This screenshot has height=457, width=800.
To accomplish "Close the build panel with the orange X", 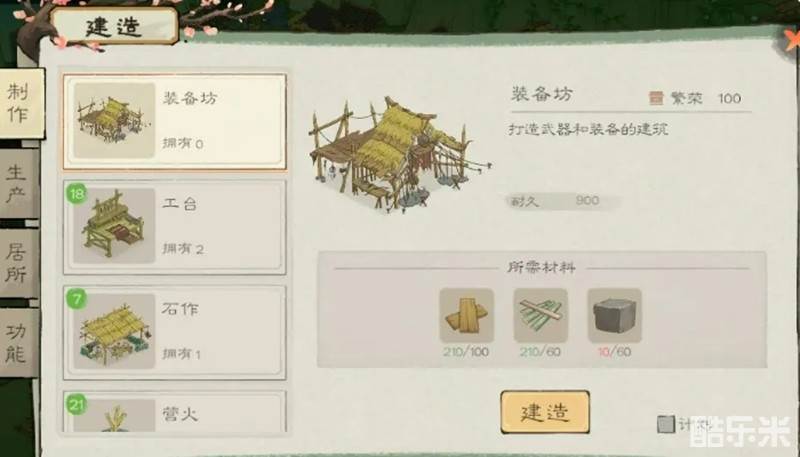I will [792, 38].
